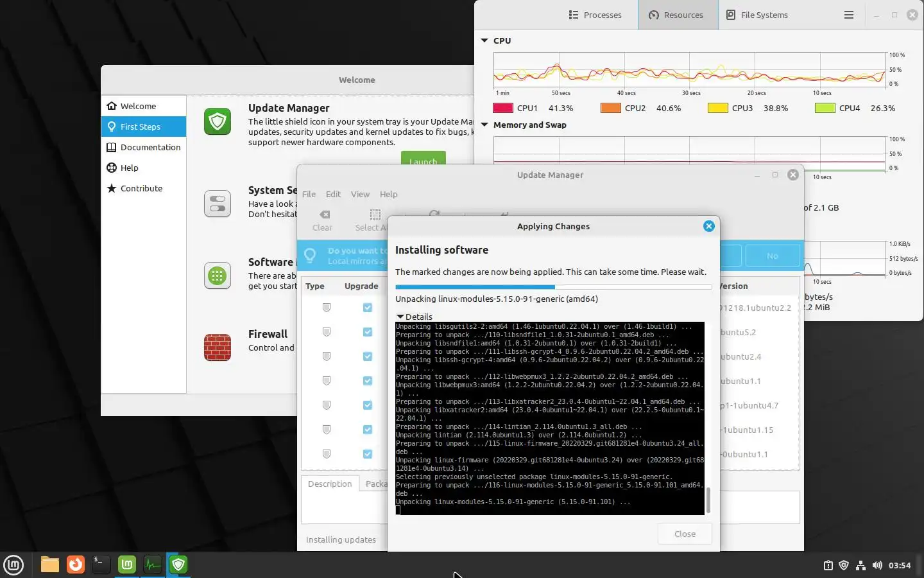Switch to the Resources tab

point(678,15)
